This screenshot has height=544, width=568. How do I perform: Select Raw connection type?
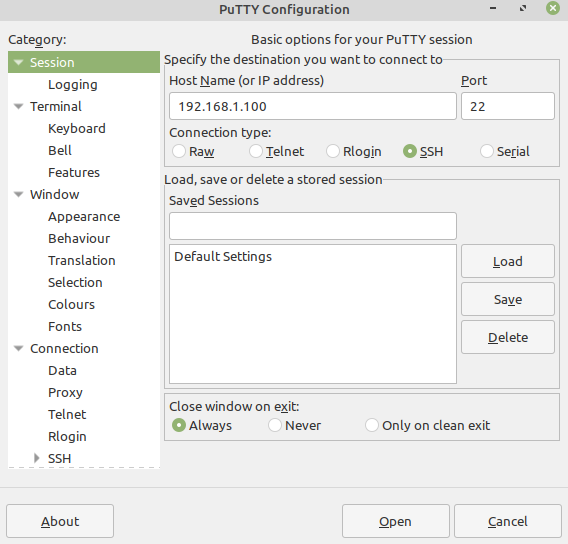pyautogui.click(x=179, y=151)
